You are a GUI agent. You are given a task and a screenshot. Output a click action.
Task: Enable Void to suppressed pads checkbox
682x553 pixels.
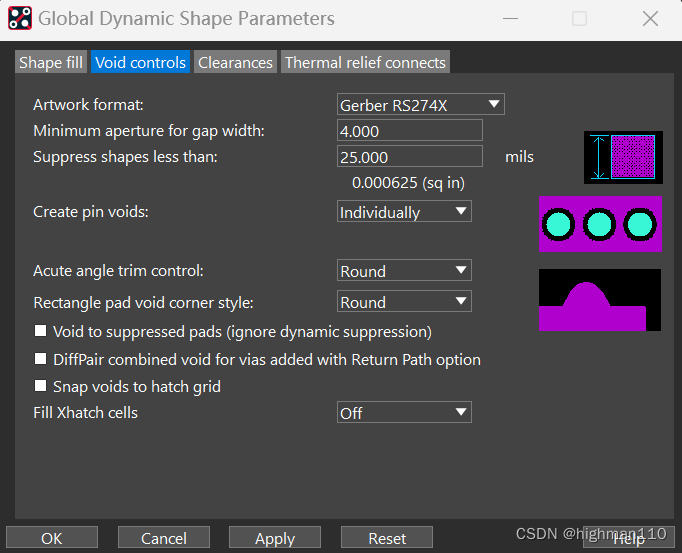pos(41,331)
